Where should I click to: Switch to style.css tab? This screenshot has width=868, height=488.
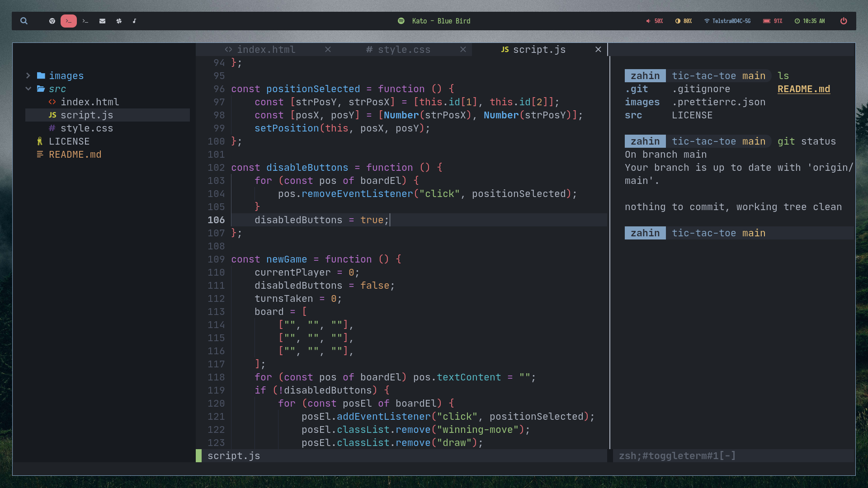click(404, 50)
